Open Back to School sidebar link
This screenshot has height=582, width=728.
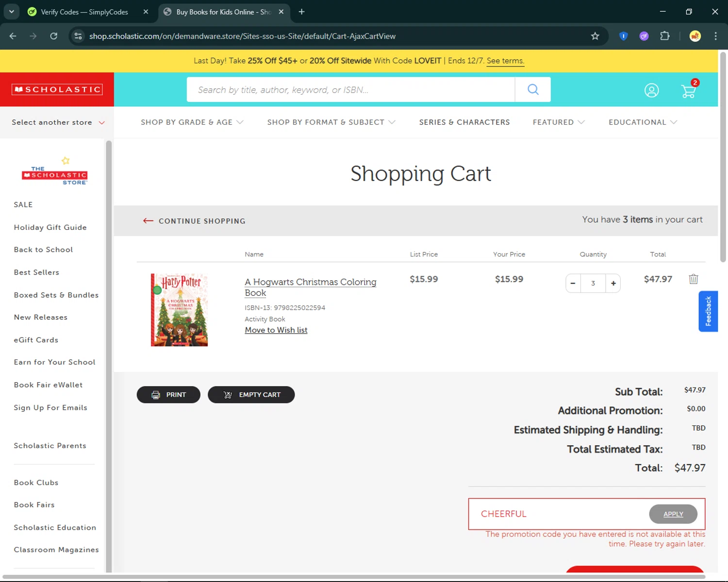pyautogui.click(x=43, y=249)
